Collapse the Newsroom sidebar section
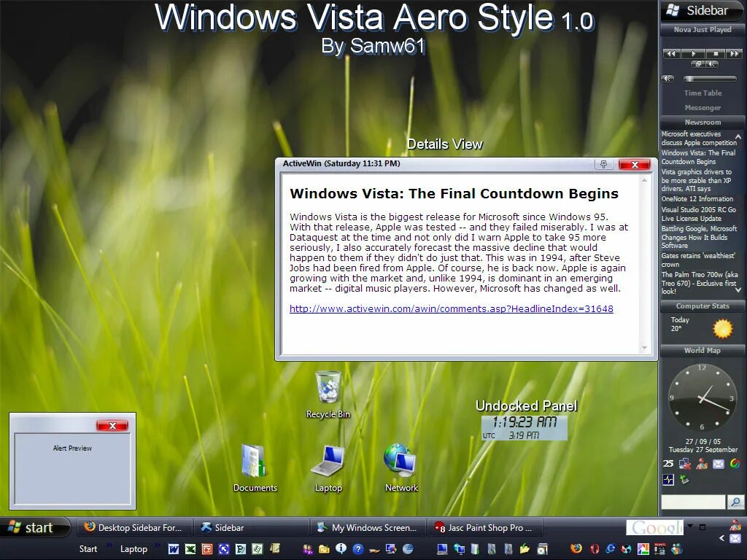The height and width of the screenshot is (560, 747). [x=702, y=122]
